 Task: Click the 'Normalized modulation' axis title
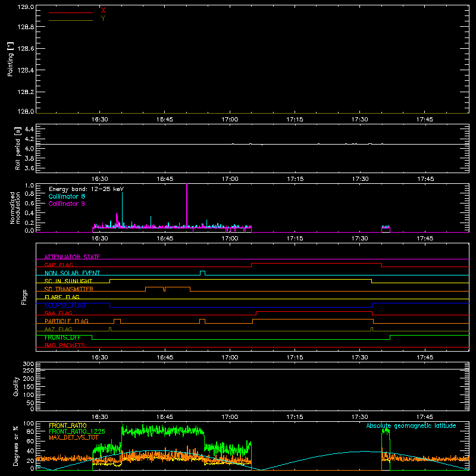15,208
